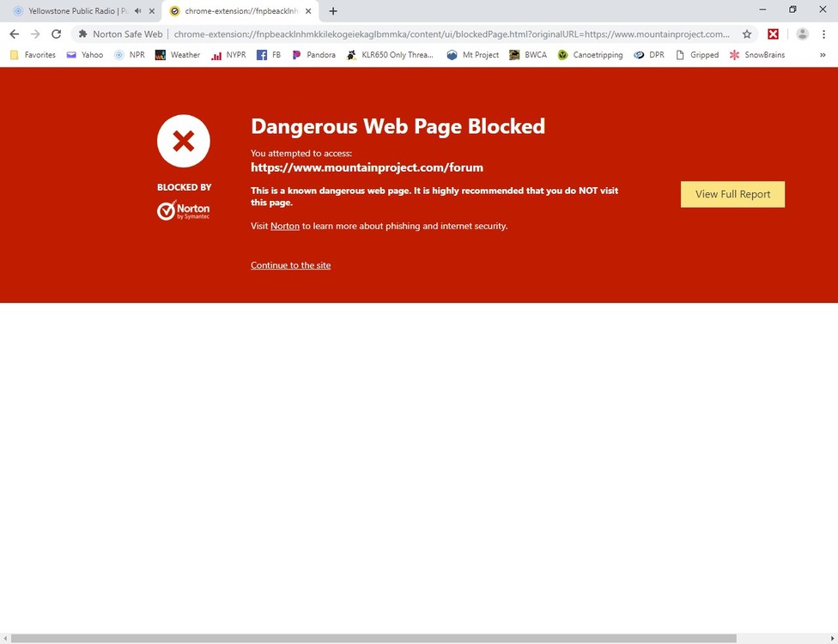Image resolution: width=838 pixels, height=644 pixels.
Task: Open the NYPR bookmark
Action: 228,54
